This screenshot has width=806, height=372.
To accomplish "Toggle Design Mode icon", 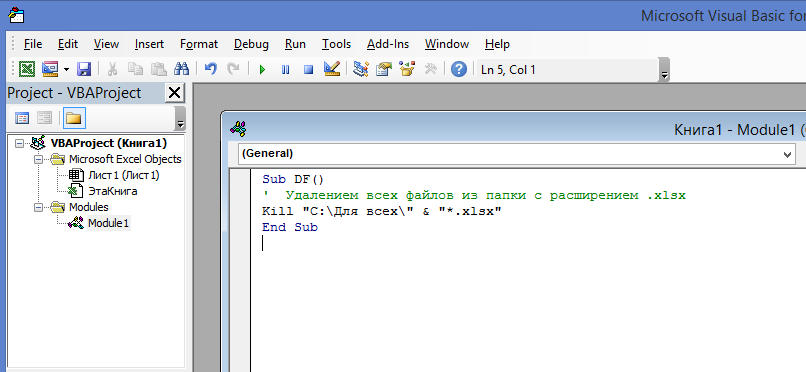I will point(332,69).
